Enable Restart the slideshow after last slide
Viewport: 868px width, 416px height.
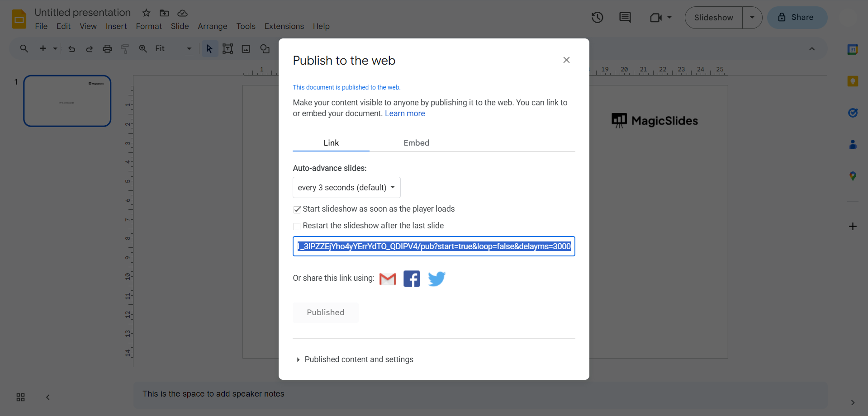coord(297,226)
